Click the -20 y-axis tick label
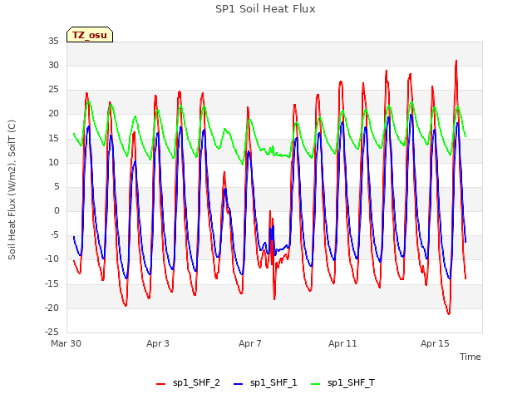Screen dimensions: 532x399 tap(52, 308)
